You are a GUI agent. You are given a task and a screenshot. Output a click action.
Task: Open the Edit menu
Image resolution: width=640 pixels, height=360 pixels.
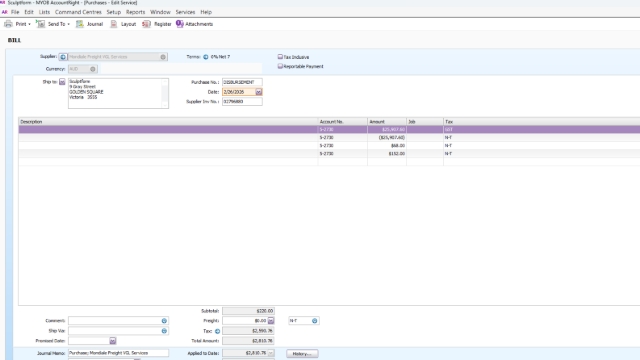[x=29, y=12]
